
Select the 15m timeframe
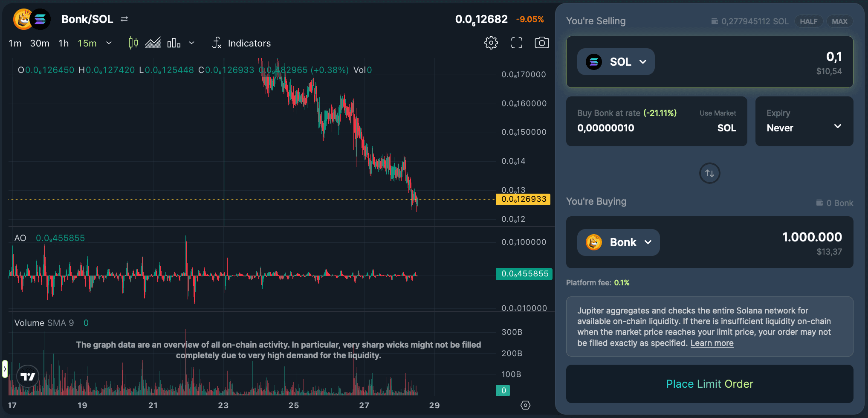tap(87, 44)
